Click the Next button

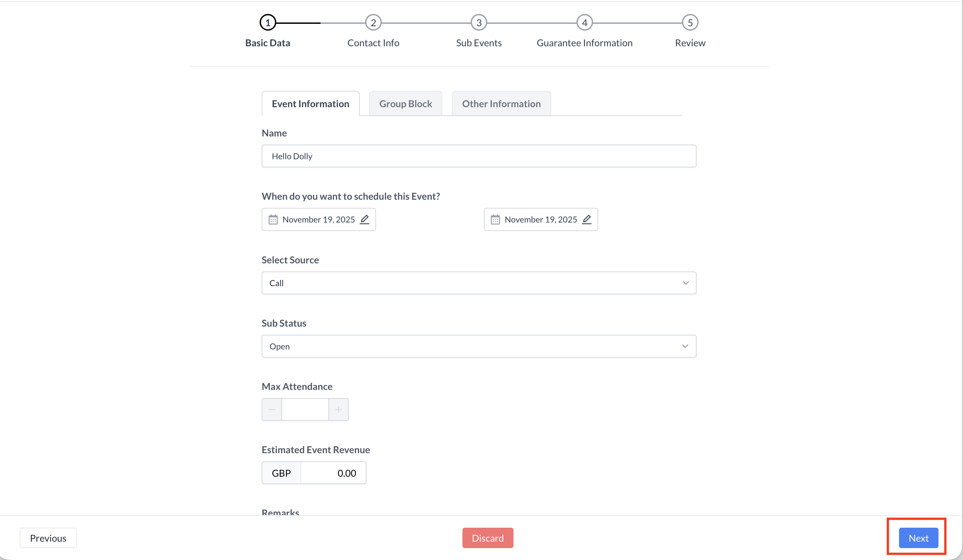point(918,538)
